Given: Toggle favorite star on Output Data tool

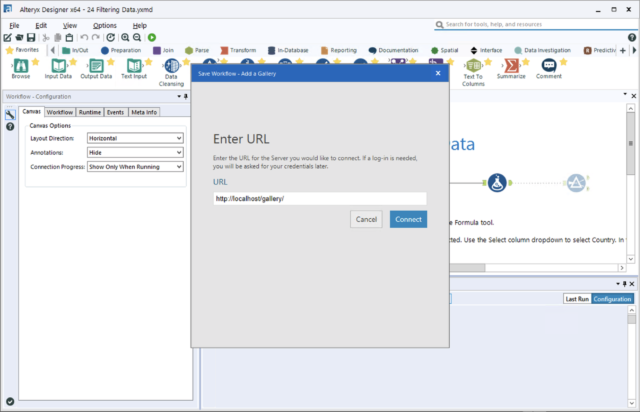Looking at the screenshot, I should tap(111, 62).
